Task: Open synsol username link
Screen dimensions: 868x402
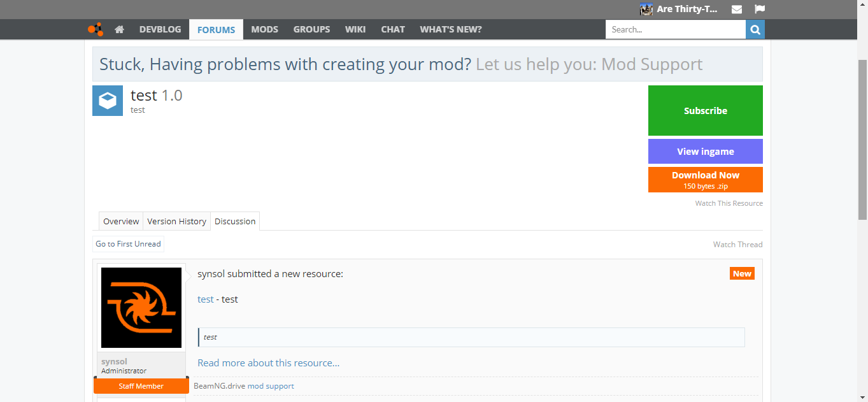Action: (x=114, y=362)
